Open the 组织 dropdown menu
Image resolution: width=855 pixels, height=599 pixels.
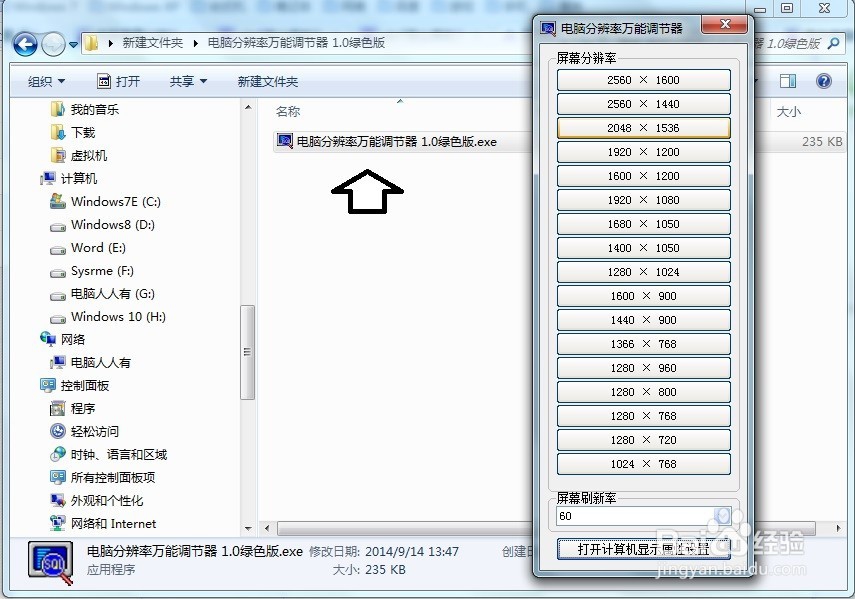tap(46, 81)
